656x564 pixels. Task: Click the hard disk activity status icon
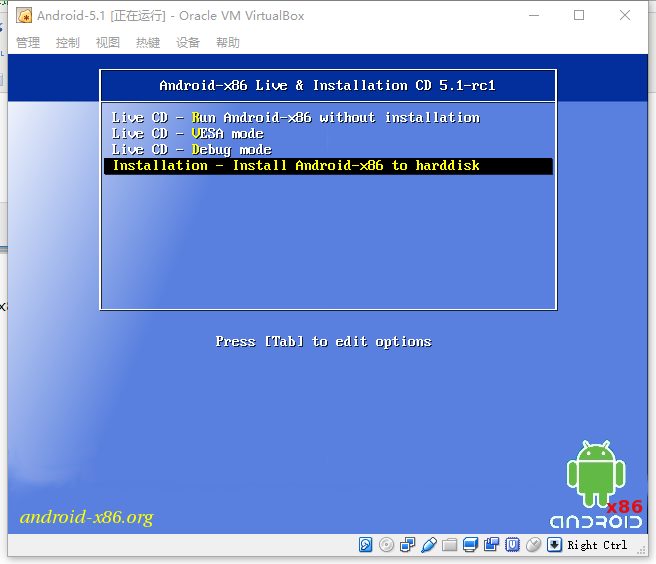pyautogui.click(x=365, y=545)
